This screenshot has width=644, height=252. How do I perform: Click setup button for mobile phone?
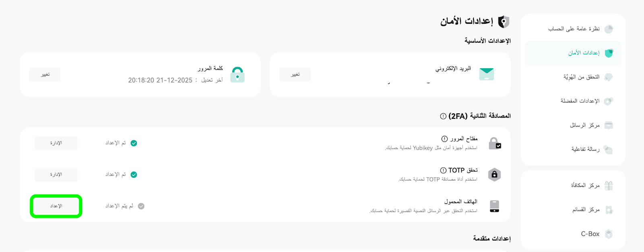[56, 206]
